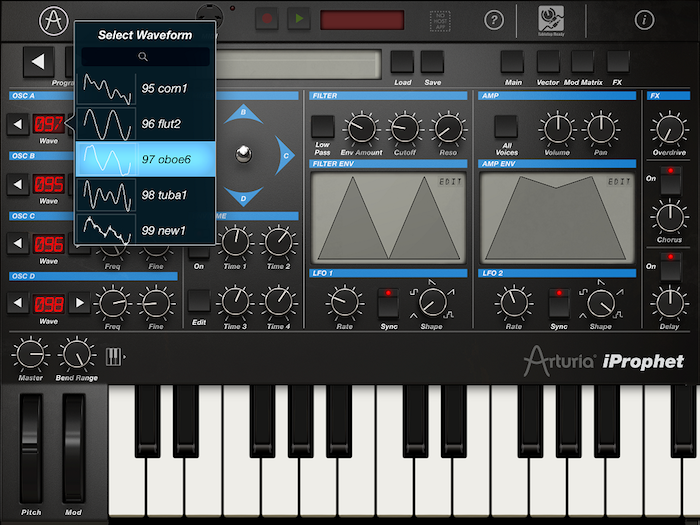Switch to the Vector page
This screenshot has height=525, width=700.
tap(548, 62)
